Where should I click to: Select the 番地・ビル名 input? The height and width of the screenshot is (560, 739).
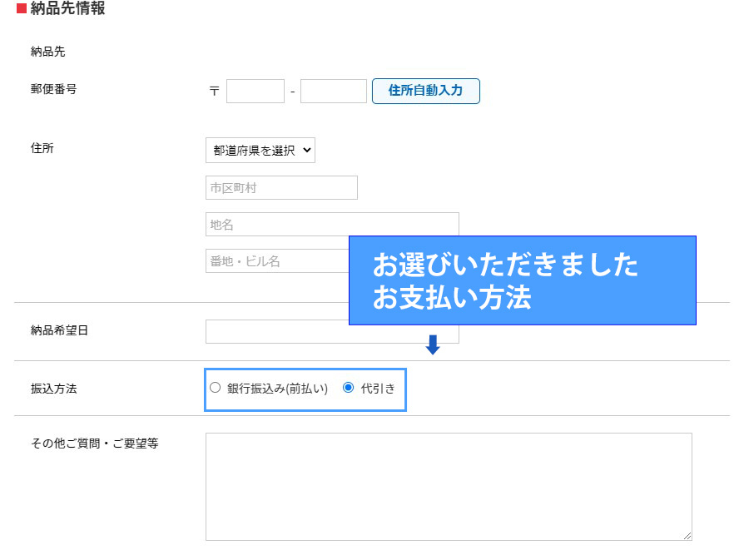tap(276, 261)
